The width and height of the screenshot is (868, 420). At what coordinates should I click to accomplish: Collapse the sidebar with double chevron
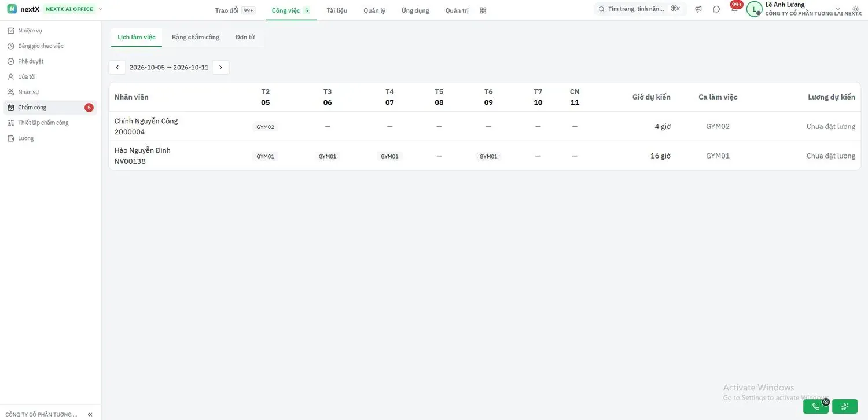(90, 414)
